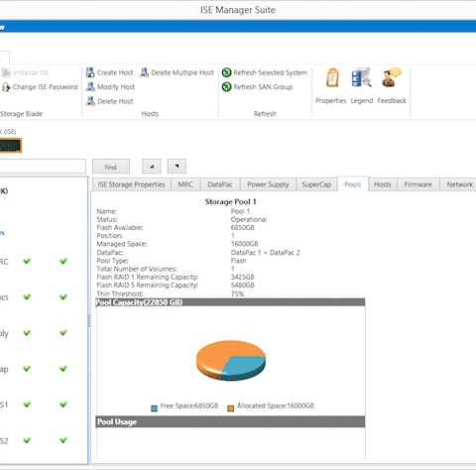The image size is (476, 470).
Task: Click the Delete Multiple Host icon
Action: tap(144, 72)
